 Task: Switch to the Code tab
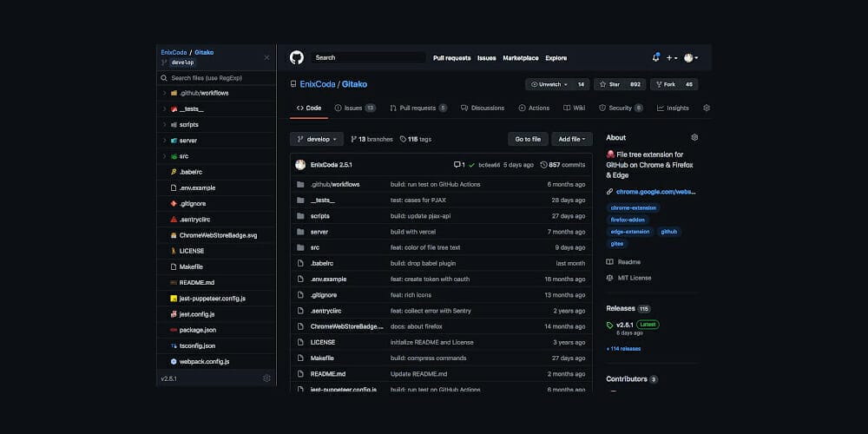tap(309, 108)
